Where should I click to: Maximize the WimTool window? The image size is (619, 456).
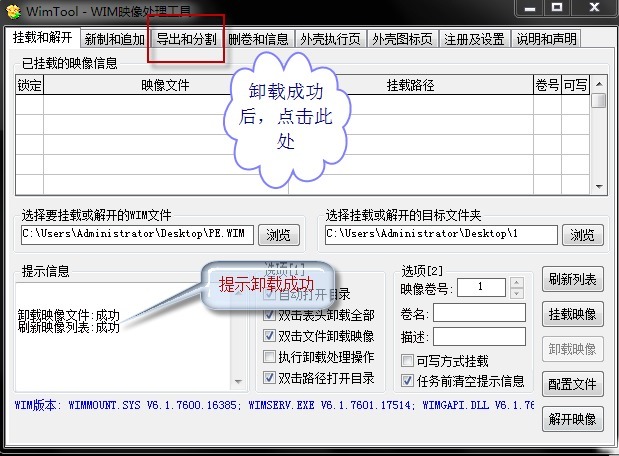[557, 8]
